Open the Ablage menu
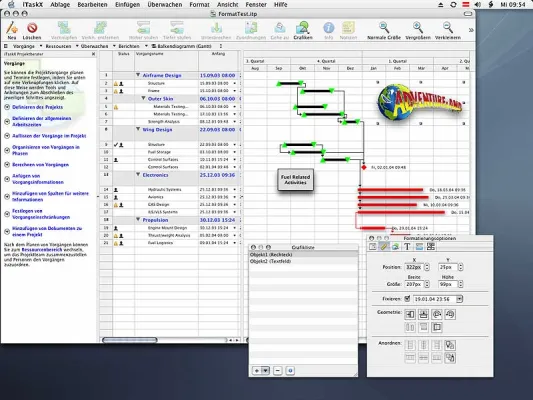Screen dimensions: 533x400 click(60, 5)
